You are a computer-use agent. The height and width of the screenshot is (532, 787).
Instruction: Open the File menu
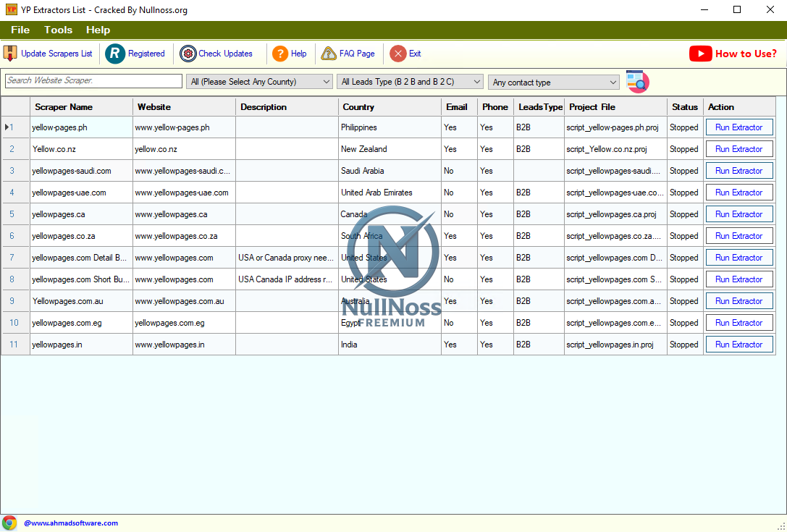(20, 30)
